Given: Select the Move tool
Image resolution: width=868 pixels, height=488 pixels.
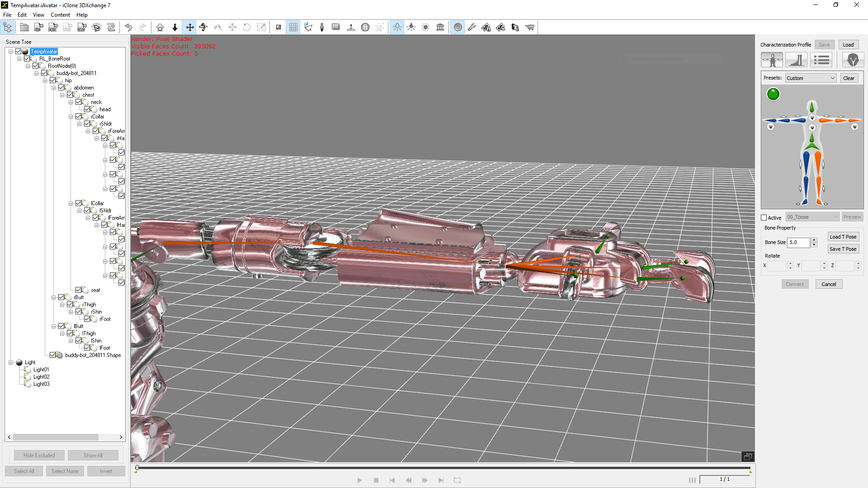Looking at the screenshot, I should [x=190, y=28].
